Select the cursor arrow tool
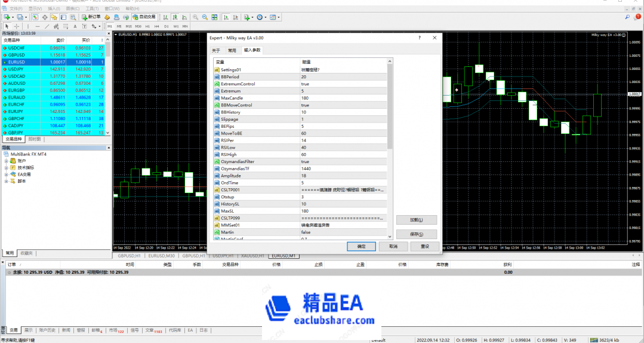 click(7, 26)
